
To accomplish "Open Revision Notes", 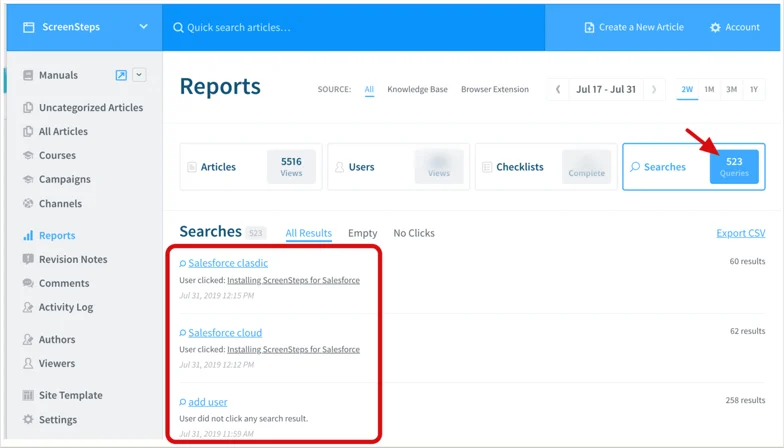I will tap(73, 260).
